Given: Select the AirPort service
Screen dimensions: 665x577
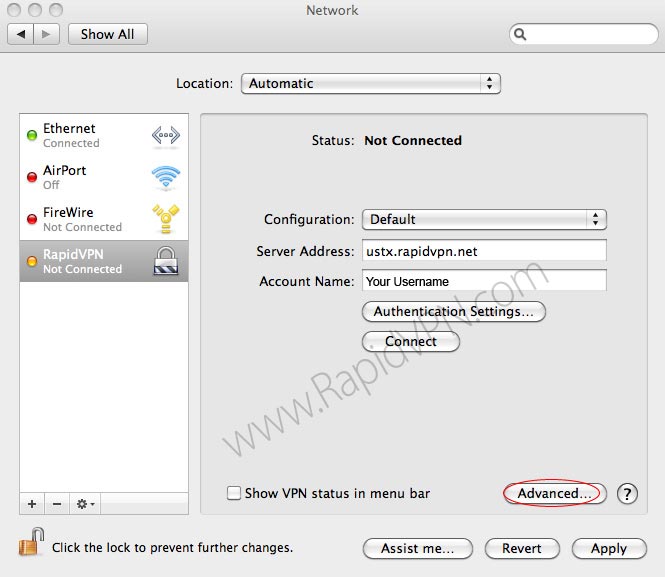Looking at the screenshot, I should coord(104,177).
